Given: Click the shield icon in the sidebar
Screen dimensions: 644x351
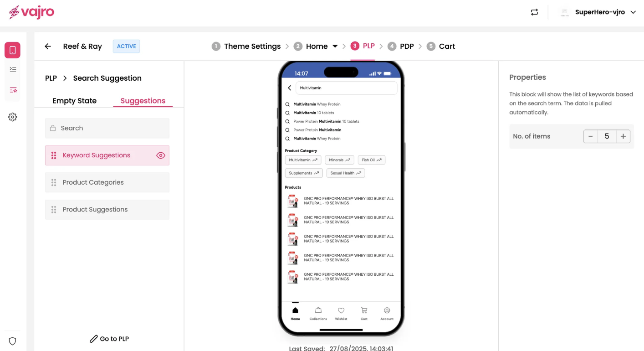Looking at the screenshot, I should pos(13,341).
